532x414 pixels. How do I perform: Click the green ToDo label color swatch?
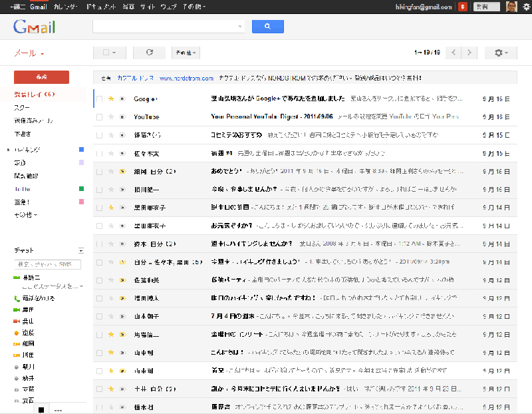(81, 189)
